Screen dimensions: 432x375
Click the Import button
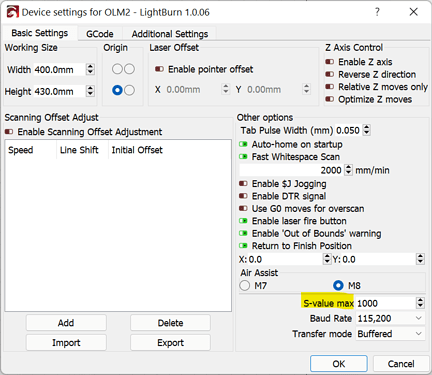66,343
